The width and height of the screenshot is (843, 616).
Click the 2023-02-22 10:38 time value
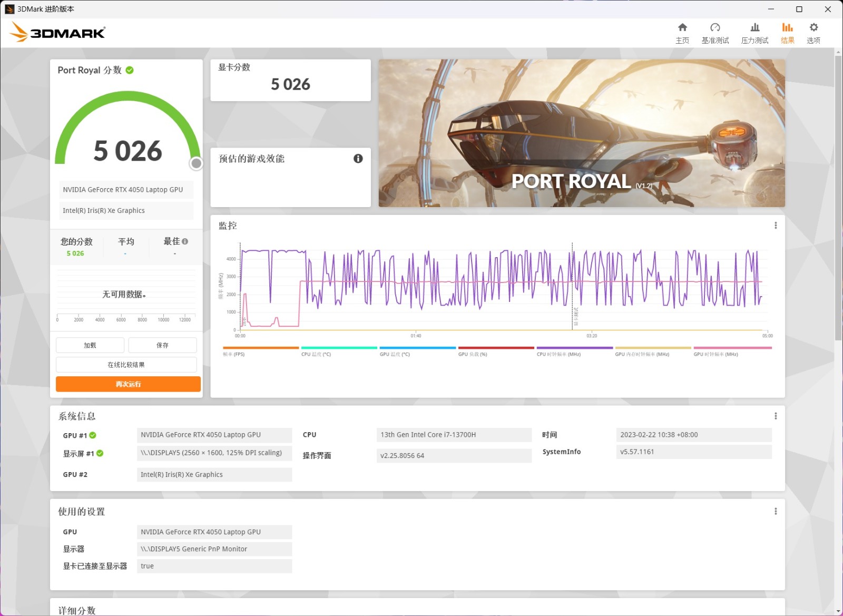pos(694,435)
